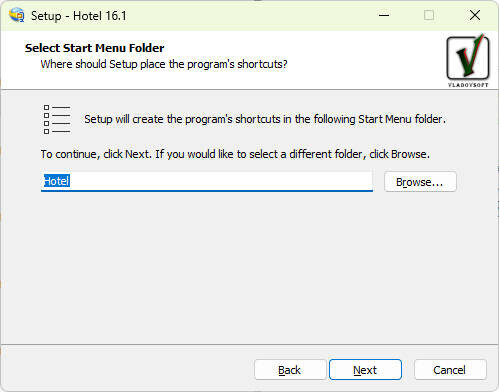Click the Start Menu list icon
499x392 pixels.
coord(57,119)
